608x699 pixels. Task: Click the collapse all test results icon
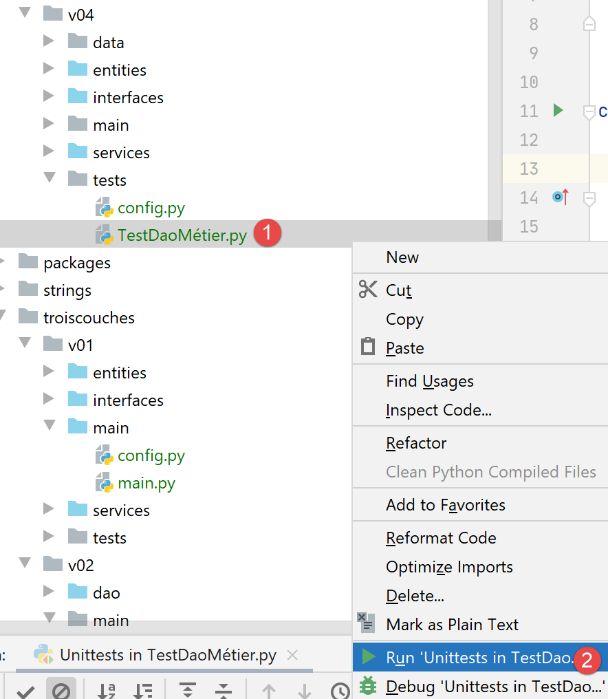click(x=223, y=690)
